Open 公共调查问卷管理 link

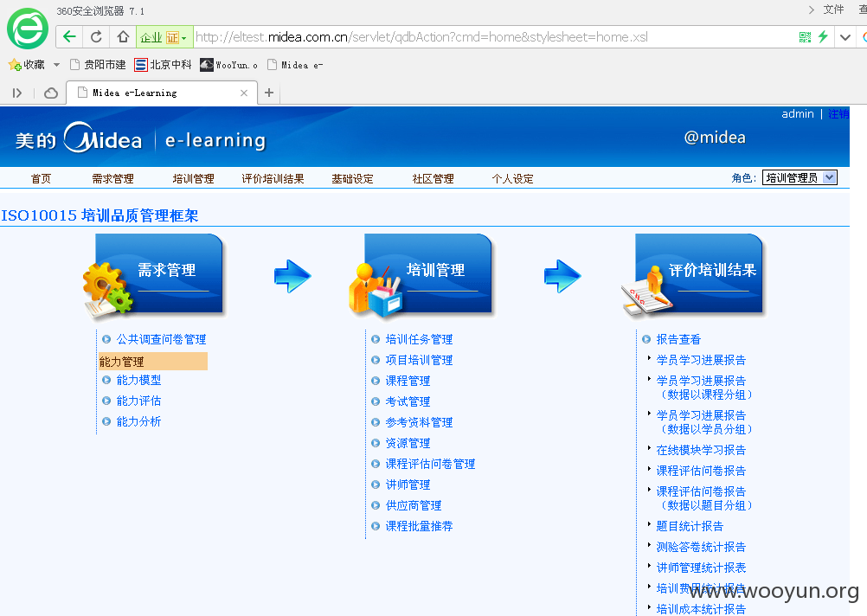coord(162,339)
